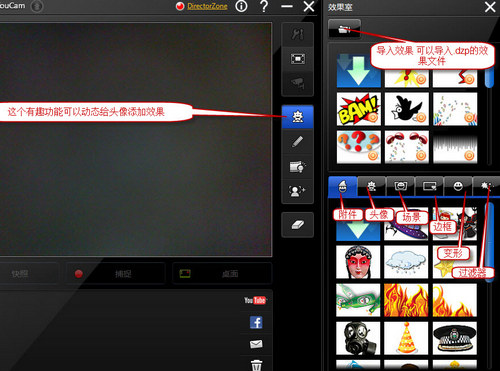Select the green ribbon gadget
The width and height of the screenshot is (500, 371).
click(358, 300)
